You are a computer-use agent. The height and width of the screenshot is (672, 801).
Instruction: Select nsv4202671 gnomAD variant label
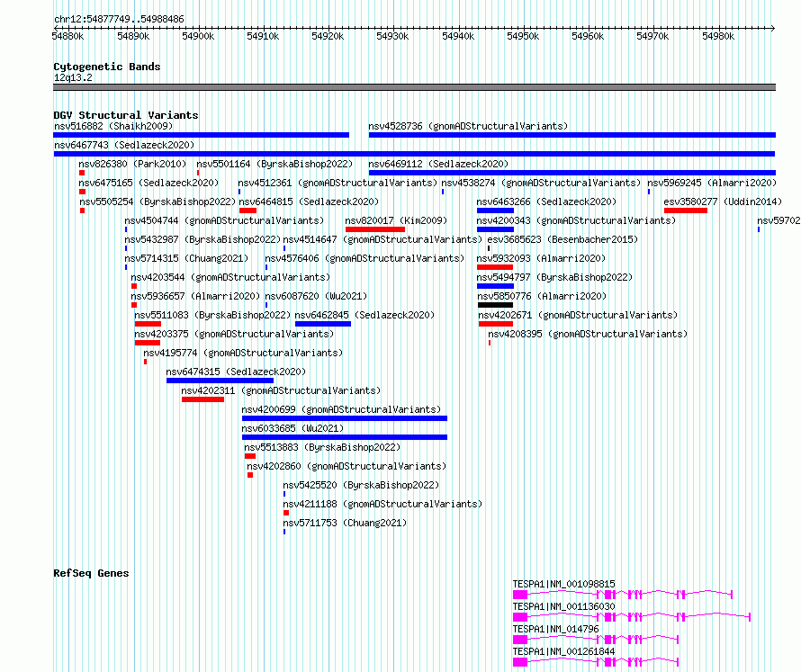pyautogui.click(x=578, y=315)
